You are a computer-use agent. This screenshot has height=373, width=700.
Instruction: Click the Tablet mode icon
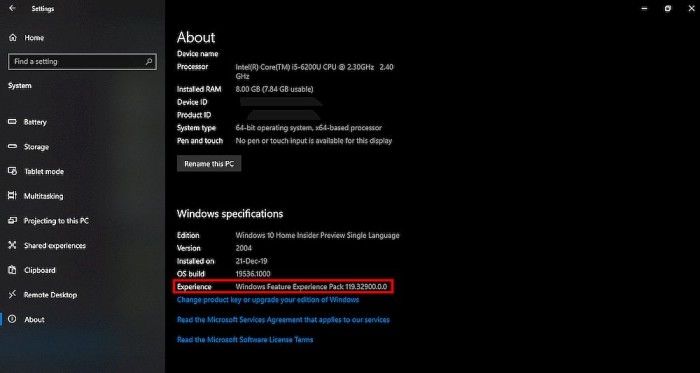(x=12, y=171)
